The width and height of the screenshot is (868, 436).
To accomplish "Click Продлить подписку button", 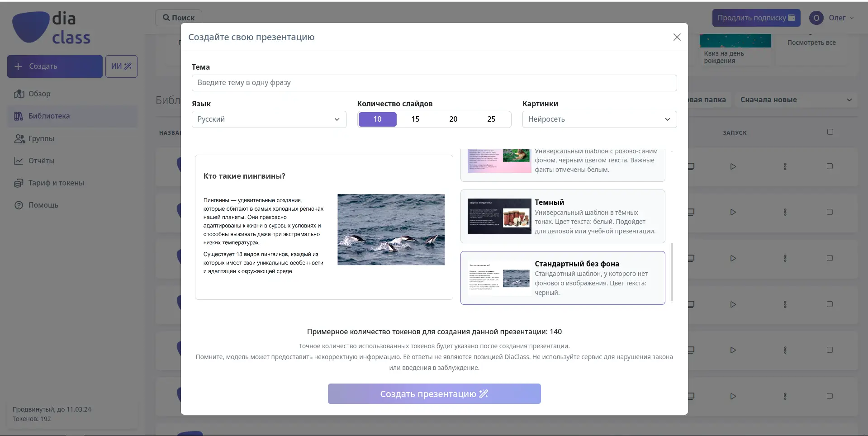I will point(756,18).
